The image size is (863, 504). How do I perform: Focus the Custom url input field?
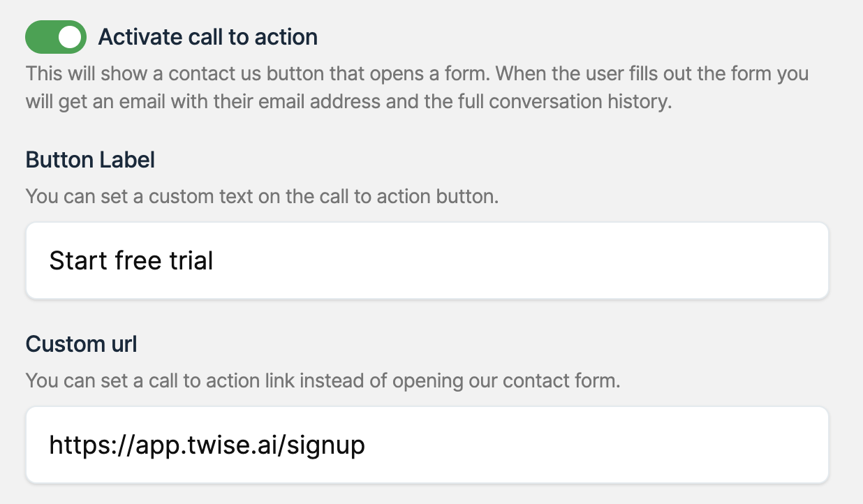(x=427, y=445)
